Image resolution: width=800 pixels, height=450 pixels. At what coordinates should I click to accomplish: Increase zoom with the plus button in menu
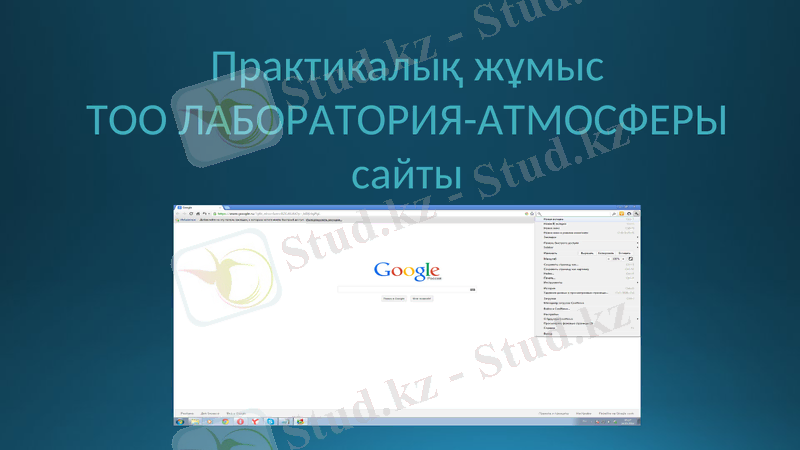coord(623,259)
